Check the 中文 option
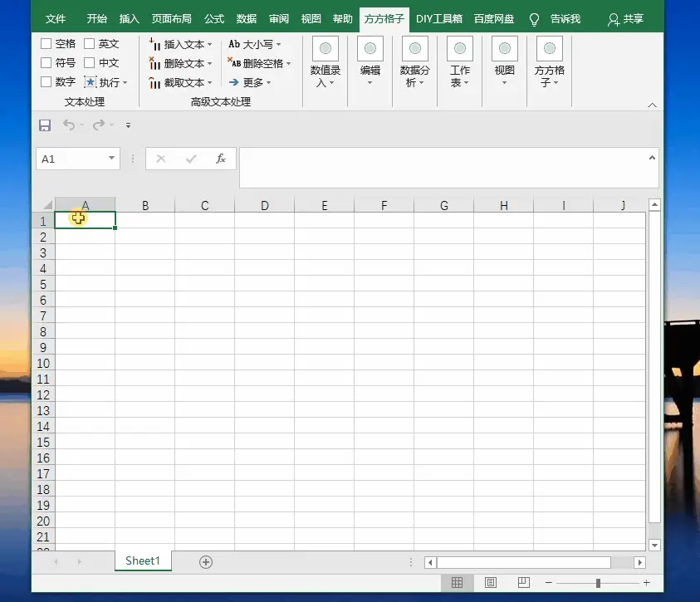 click(x=91, y=62)
